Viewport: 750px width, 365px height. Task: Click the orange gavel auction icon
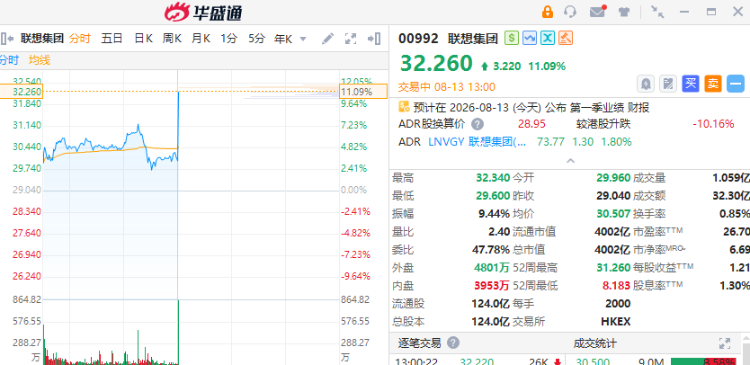coord(566,38)
